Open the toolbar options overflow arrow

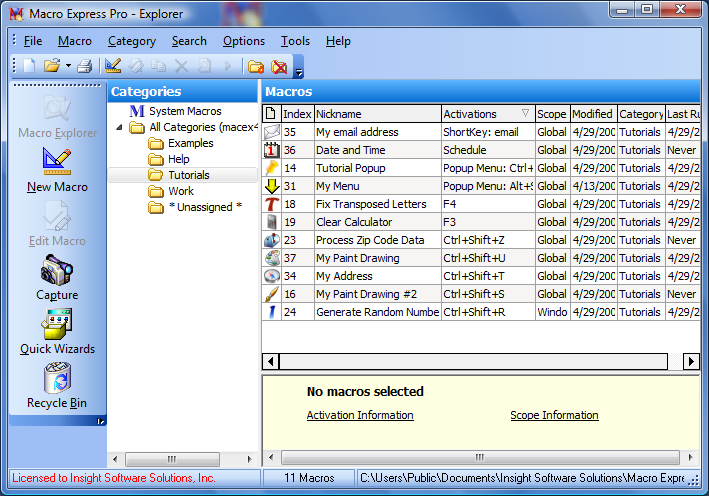298,72
